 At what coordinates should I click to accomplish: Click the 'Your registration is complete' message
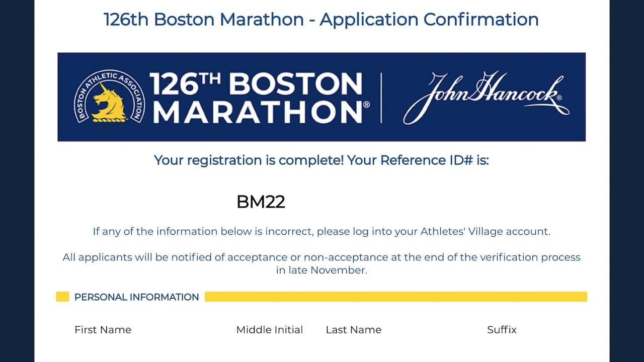321,160
